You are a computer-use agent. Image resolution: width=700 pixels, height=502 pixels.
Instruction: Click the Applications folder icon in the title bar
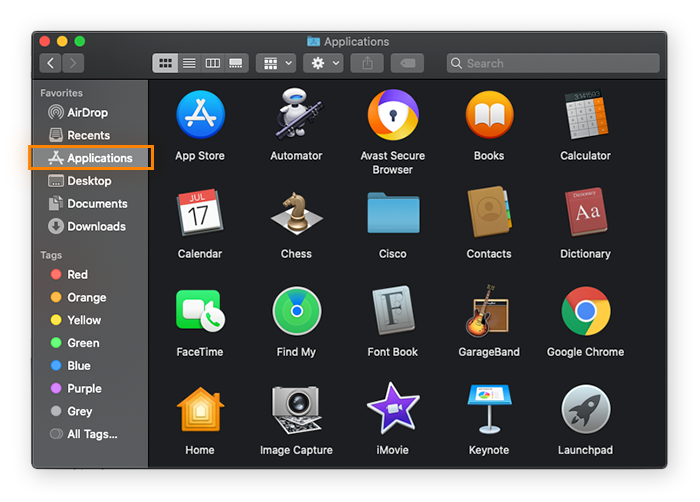click(313, 42)
